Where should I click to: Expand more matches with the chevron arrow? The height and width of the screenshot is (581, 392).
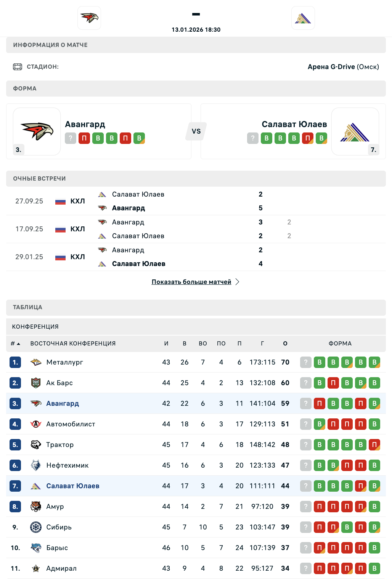(238, 282)
